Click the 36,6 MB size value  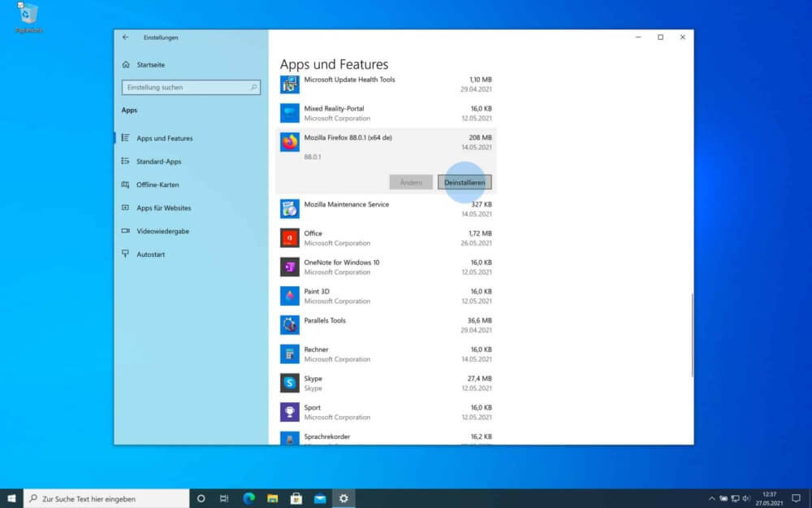(480, 320)
